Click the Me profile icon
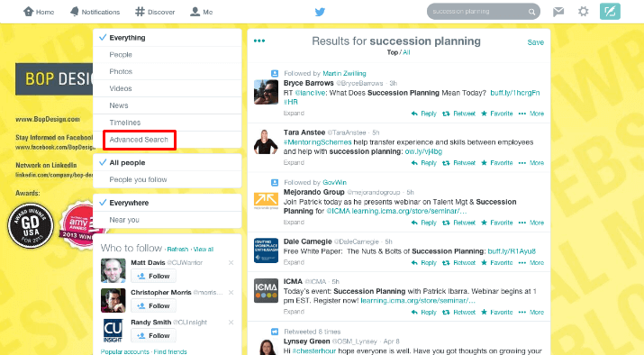This screenshot has height=355, width=644. (x=195, y=12)
